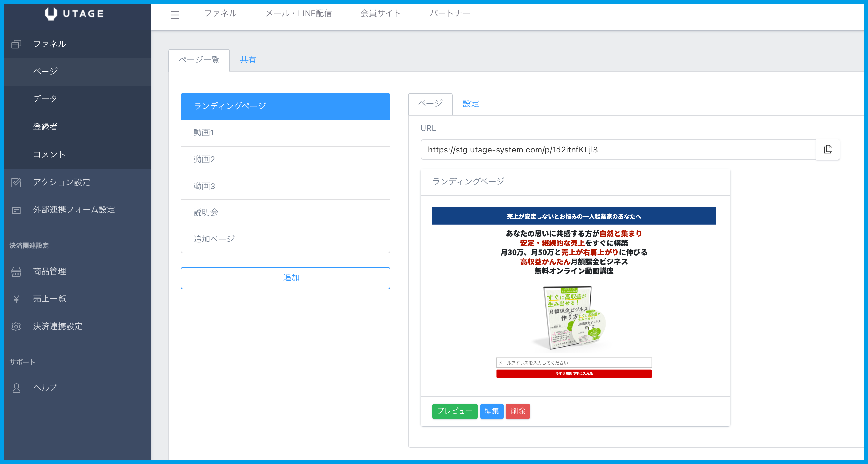Click the UTAGE logo
This screenshot has width=868, height=464.
pos(74,13)
